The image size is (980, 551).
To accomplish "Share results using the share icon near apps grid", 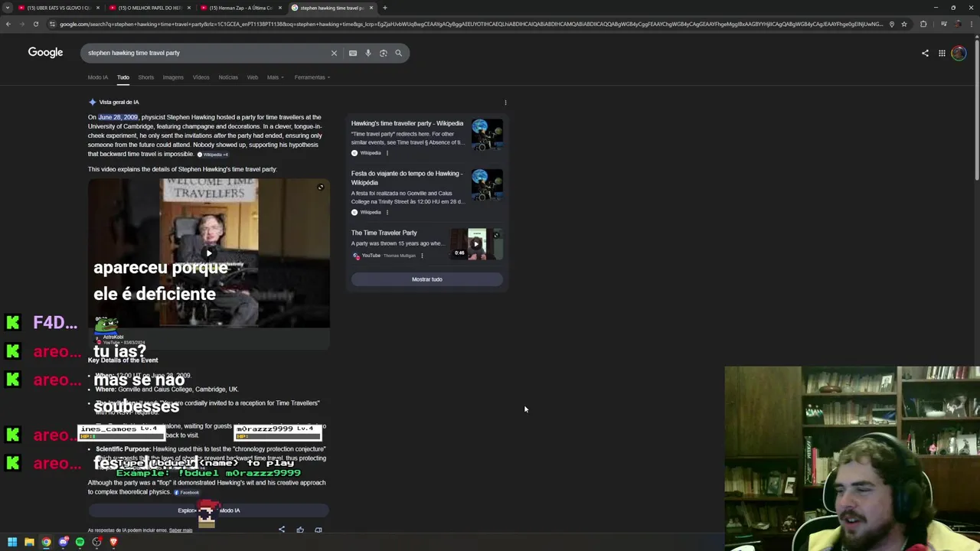I will tap(925, 53).
